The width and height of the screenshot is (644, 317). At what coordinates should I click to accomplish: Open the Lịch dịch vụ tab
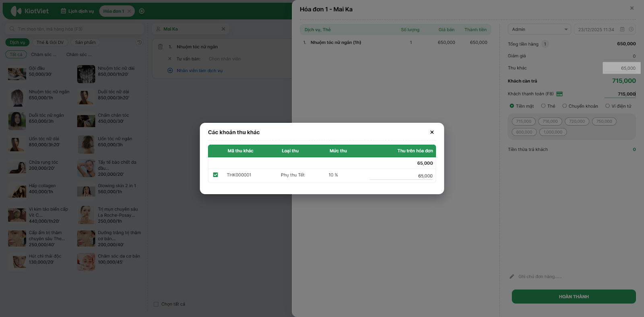(x=77, y=11)
